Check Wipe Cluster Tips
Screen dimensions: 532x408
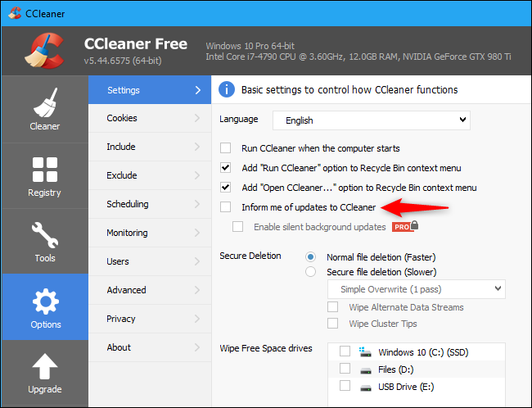pos(332,323)
